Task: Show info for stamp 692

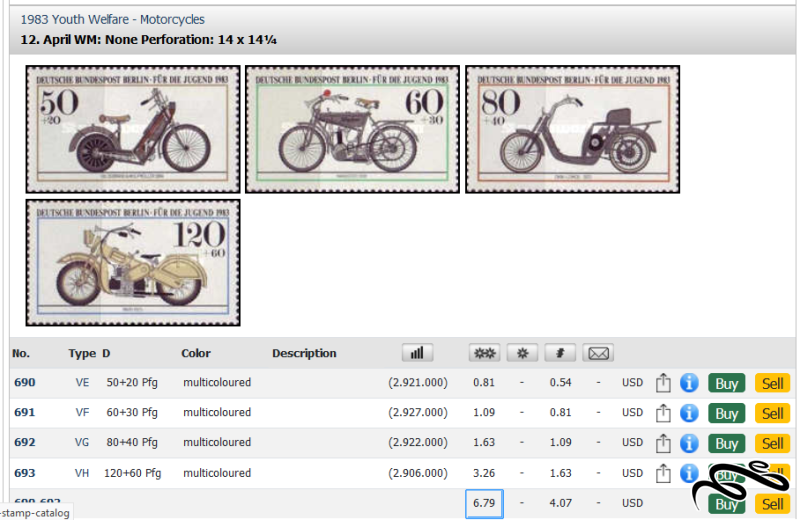Action: [689, 443]
